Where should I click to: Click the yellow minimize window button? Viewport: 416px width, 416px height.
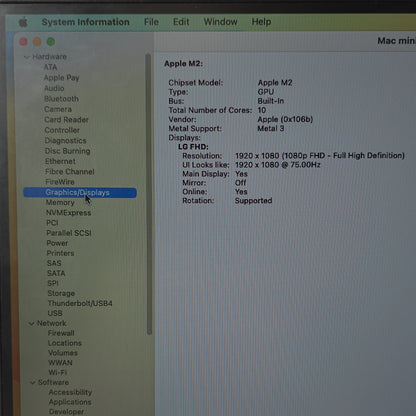[x=37, y=42]
